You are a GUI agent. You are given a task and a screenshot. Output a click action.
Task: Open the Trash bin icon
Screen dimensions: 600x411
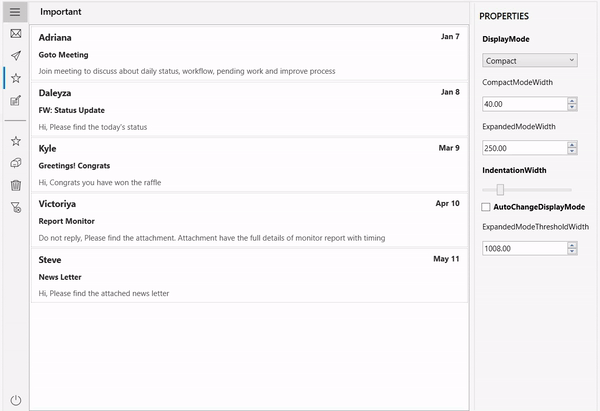click(x=15, y=185)
